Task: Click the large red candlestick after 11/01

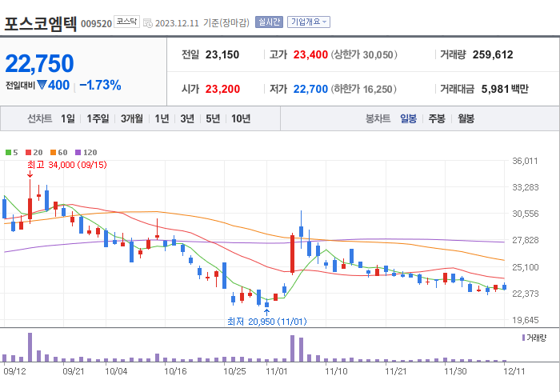Action: 293,254
